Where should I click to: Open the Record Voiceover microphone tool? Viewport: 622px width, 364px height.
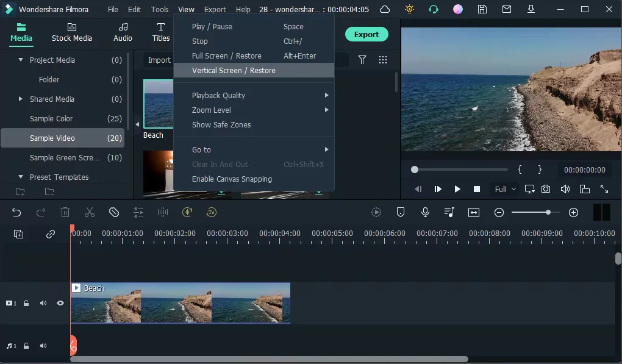pos(424,212)
